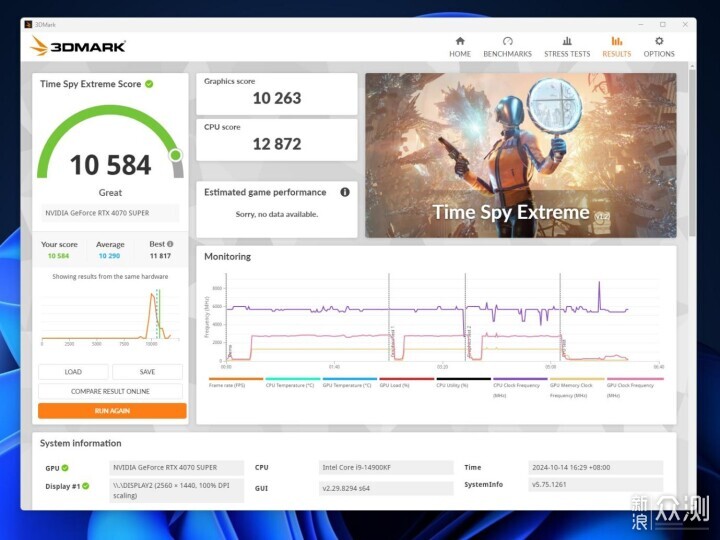Click the score distribution chart
The height and width of the screenshot is (540, 720).
110,317
